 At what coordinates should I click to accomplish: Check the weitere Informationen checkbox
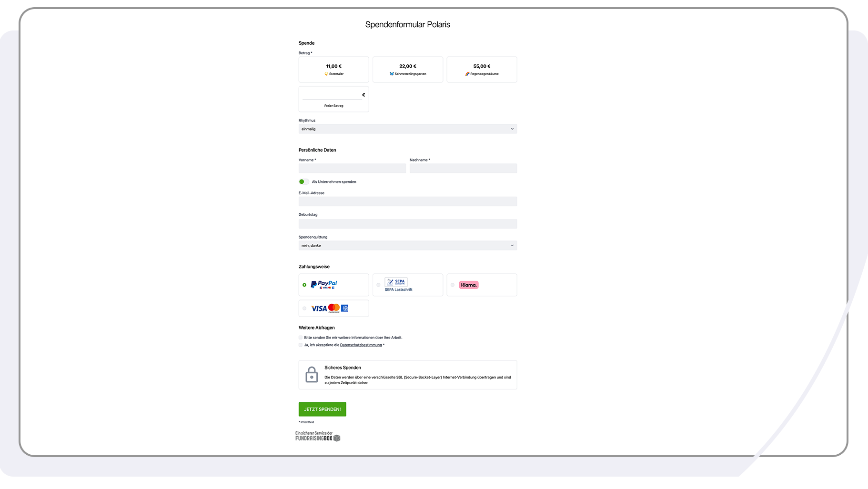[x=301, y=337]
